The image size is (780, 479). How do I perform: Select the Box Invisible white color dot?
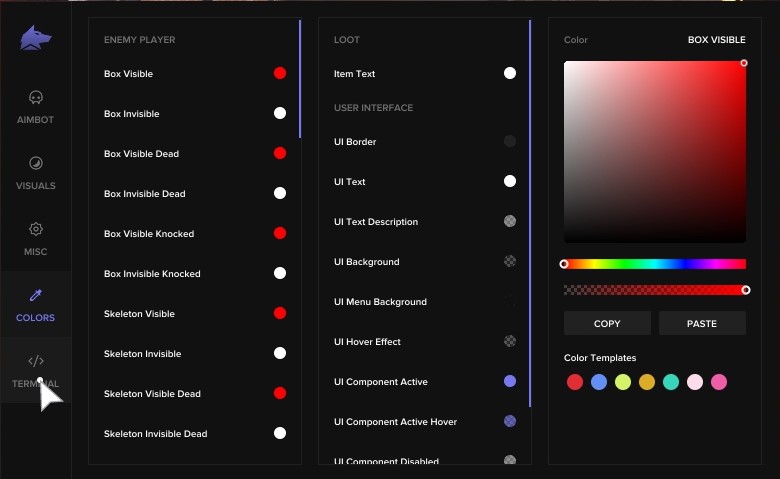pyautogui.click(x=280, y=113)
